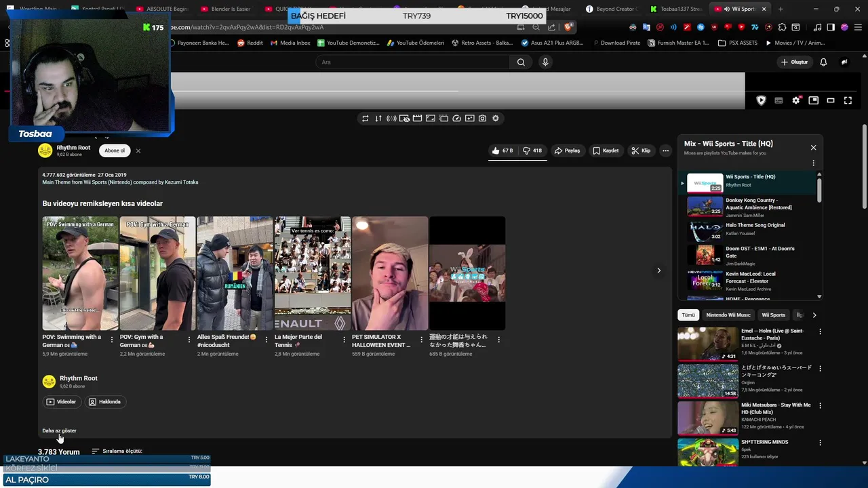Select the Wii Sports filter chip

click(773, 315)
